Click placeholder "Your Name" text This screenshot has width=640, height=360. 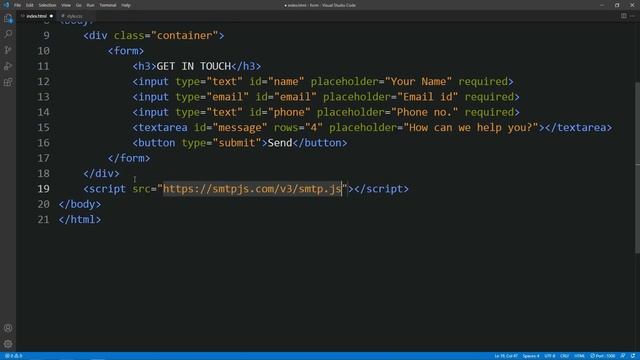418,82
